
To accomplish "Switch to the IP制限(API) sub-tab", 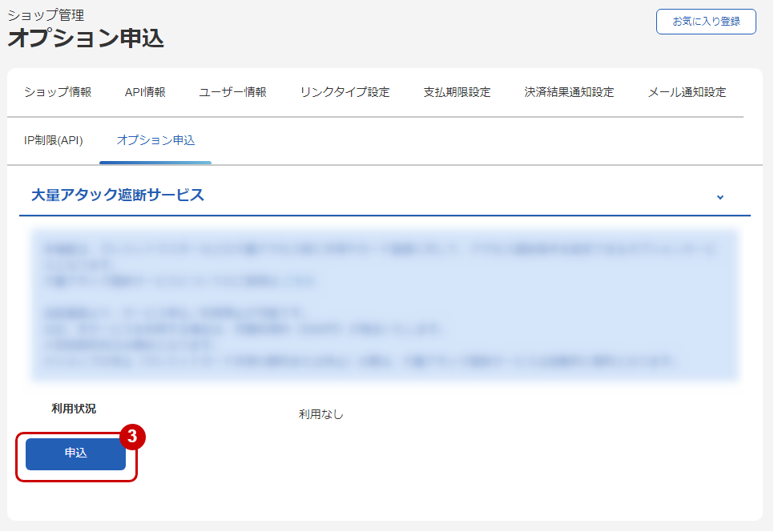I will pos(53,138).
